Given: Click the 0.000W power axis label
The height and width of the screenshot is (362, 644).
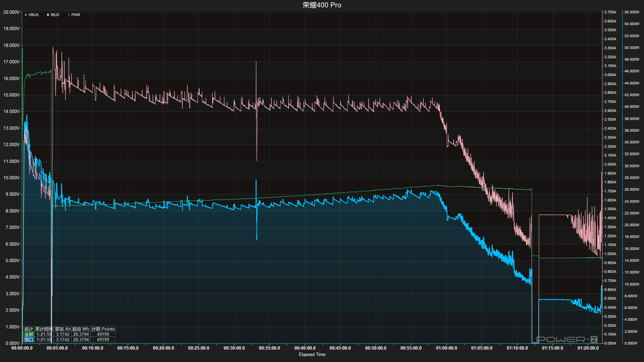Looking at the screenshot, I should pos(631,343).
